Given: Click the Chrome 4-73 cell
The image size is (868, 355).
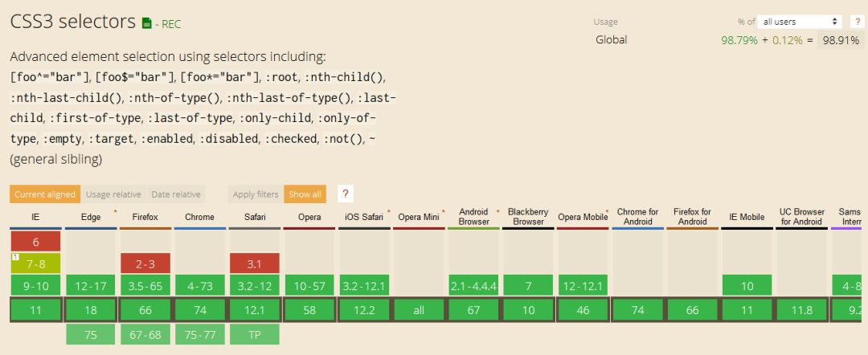Looking at the screenshot, I should pos(200,285).
